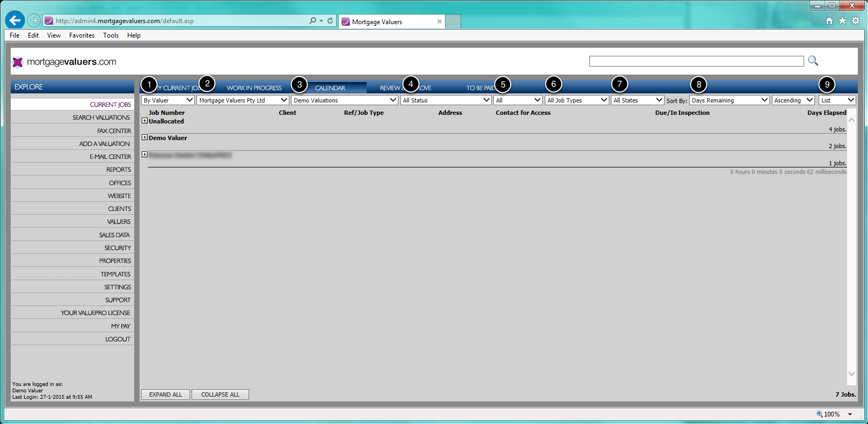868x424 pixels.
Task: Click the EXPAND ALL button
Action: [165, 394]
